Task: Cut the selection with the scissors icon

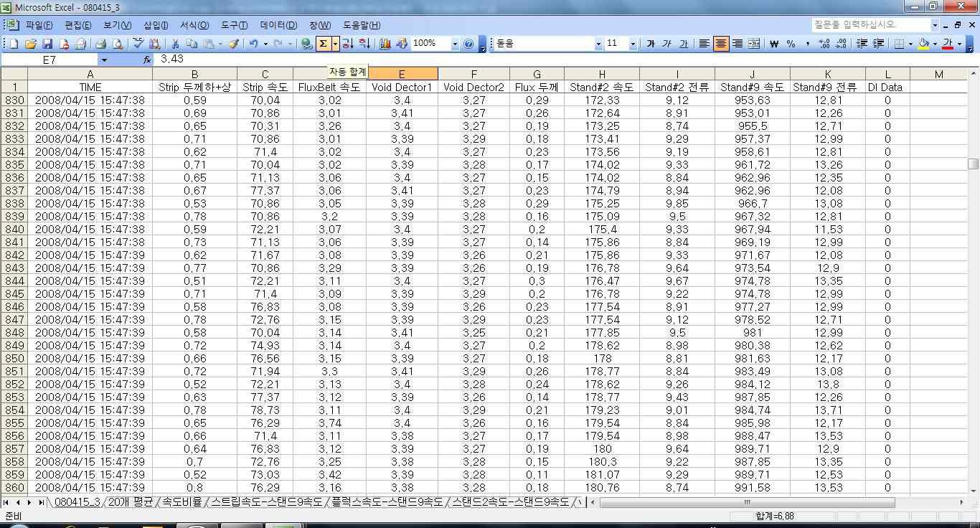Action: coord(174,44)
